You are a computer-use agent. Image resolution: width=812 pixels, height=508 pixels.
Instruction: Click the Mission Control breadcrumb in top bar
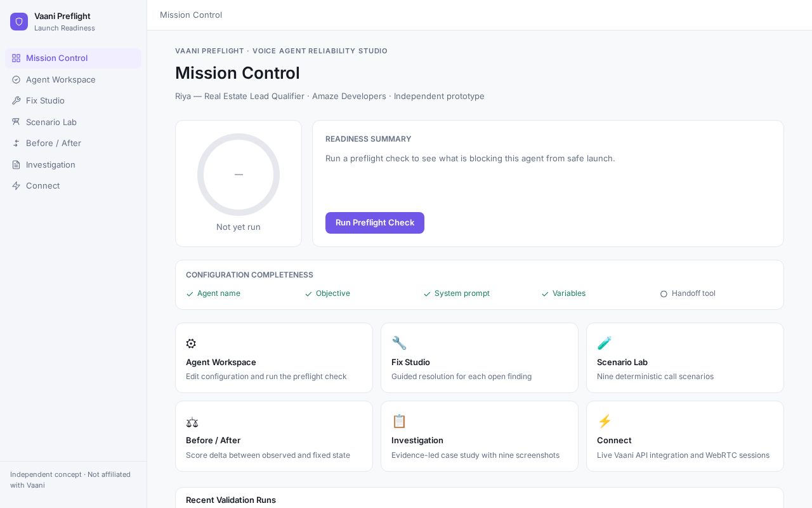191,15
